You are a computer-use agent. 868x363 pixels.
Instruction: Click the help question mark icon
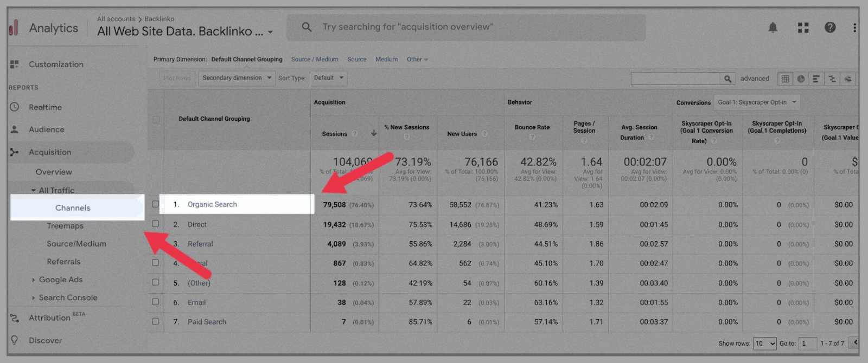(829, 28)
